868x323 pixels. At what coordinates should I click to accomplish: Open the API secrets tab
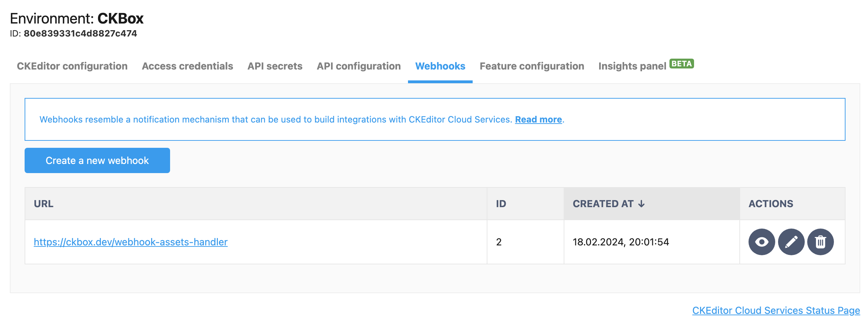click(x=275, y=66)
